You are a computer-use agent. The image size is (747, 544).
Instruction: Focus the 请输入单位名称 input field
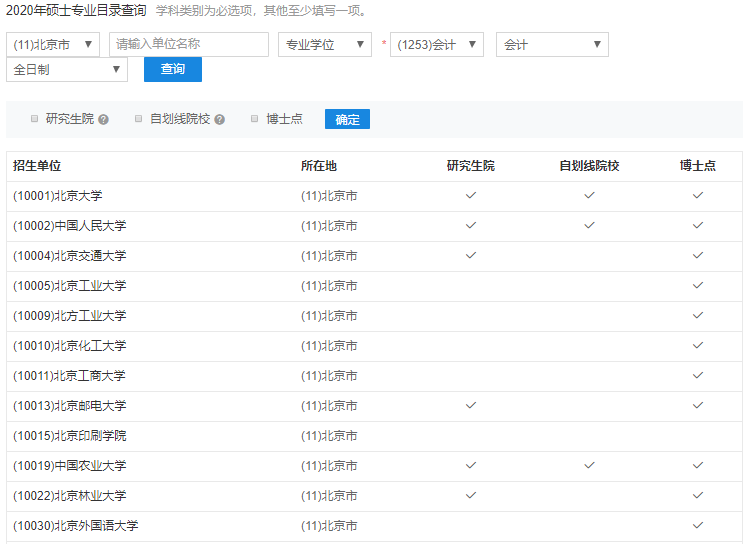tap(189, 44)
